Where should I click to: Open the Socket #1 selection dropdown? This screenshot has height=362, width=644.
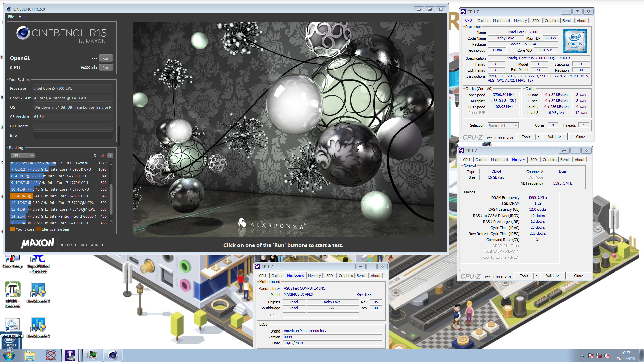503,125
